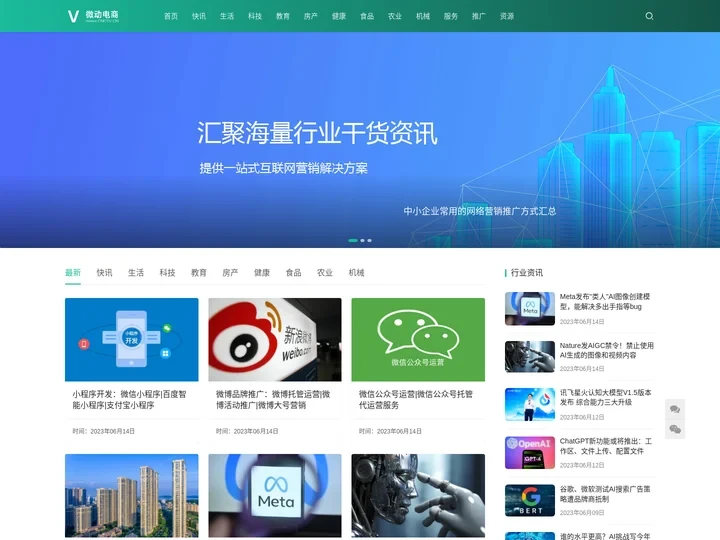Viewport: 720px width, 540px height.
Task: Select the first active carousel indicator
Action: point(353,241)
